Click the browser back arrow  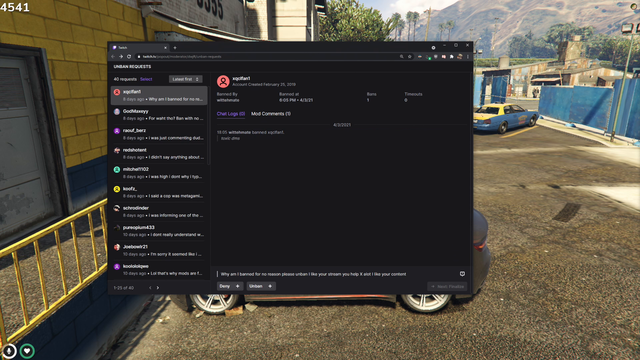click(113, 57)
